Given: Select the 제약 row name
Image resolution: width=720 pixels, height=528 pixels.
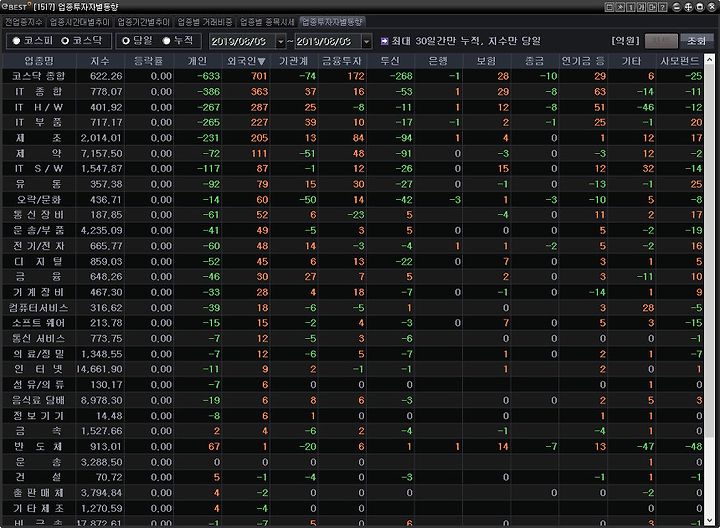Looking at the screenshot, I should 39,153.
